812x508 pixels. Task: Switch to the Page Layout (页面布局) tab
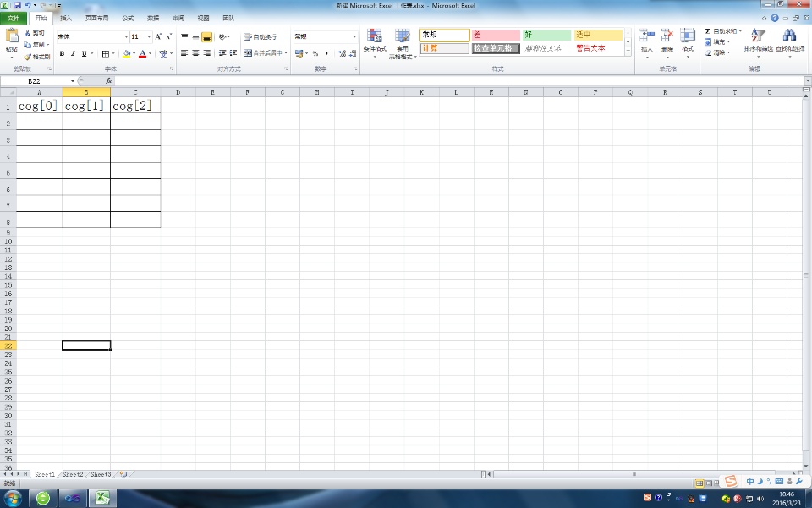(x=96, y=18)
